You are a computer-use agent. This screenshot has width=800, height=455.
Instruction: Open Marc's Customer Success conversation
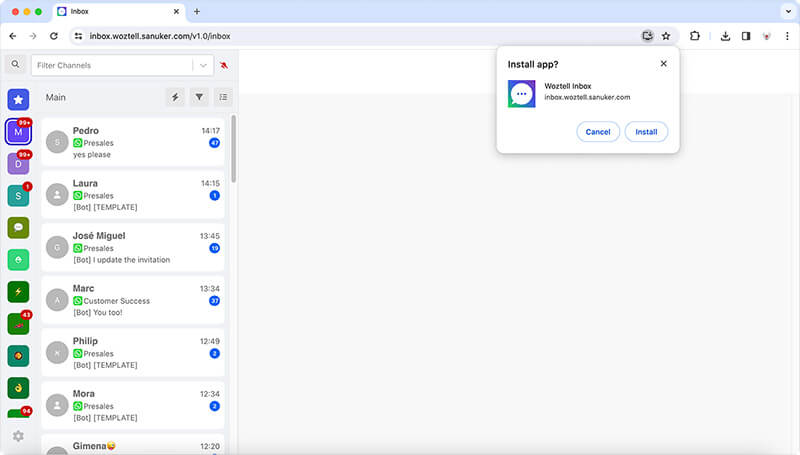(133, 300)
